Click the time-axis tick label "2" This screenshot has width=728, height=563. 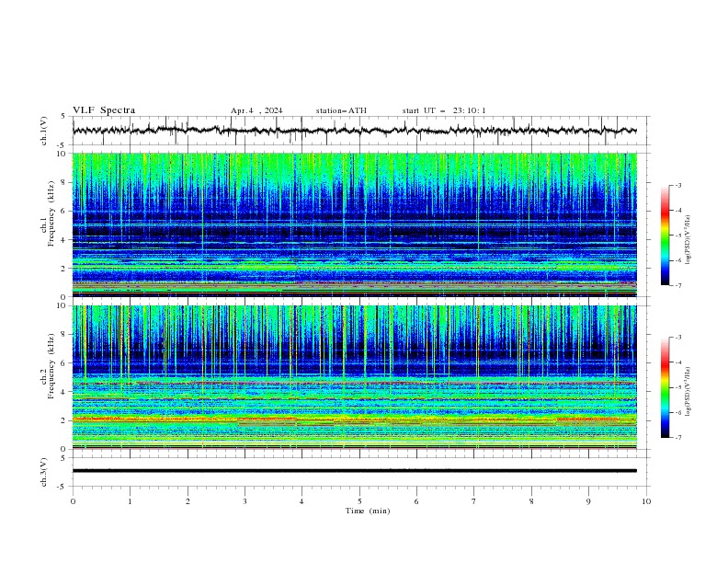pyautogui.click(x=188, y=501)
